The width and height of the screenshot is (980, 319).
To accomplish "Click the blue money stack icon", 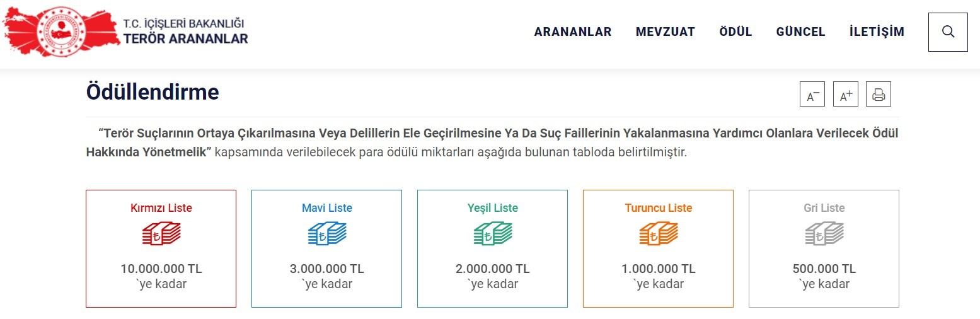I will click(x=327, y=235).
